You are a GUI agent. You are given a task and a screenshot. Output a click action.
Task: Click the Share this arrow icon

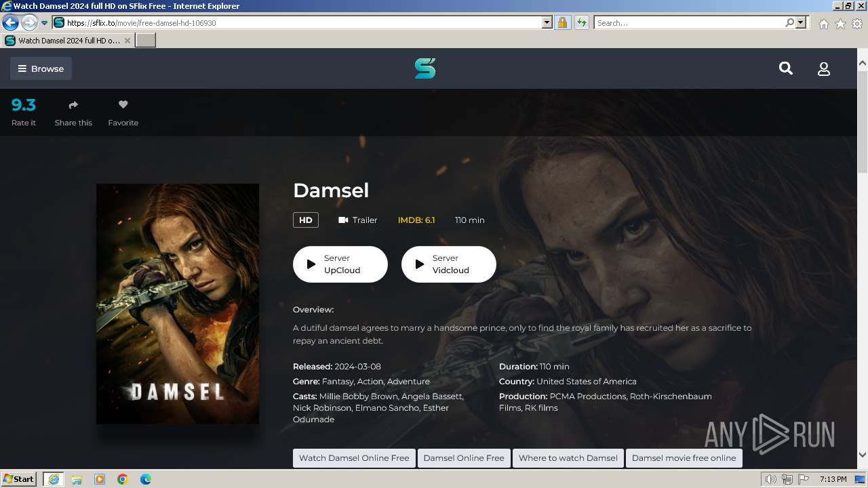coord(73,105)
